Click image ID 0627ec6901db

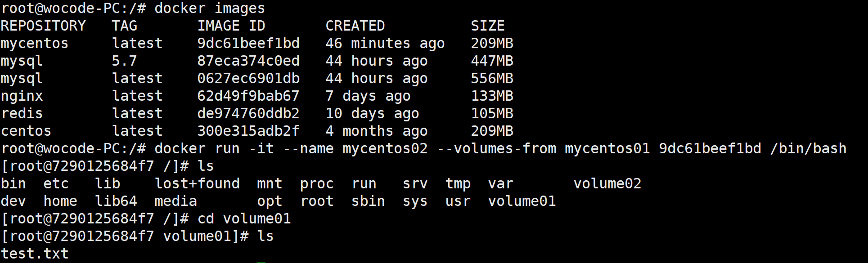[x=248, y=79]
